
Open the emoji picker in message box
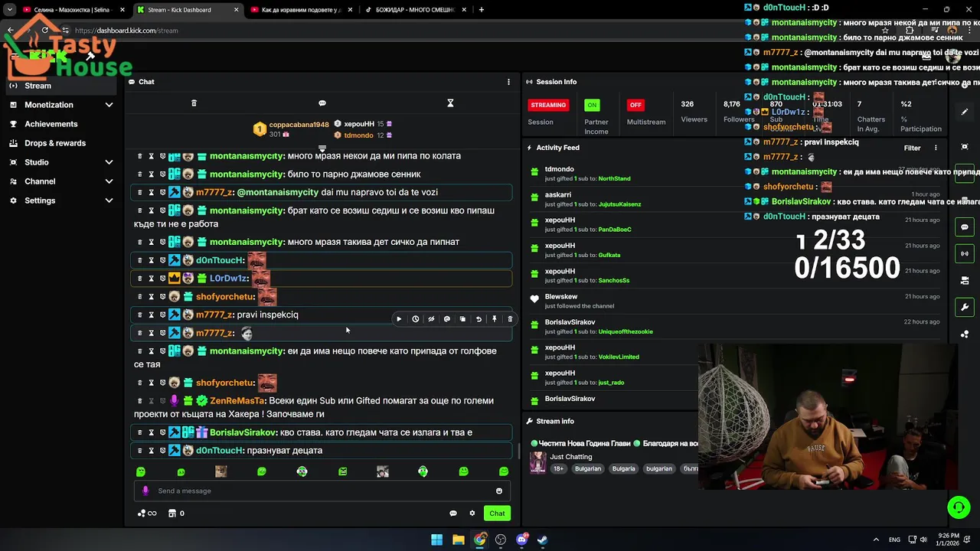(499, 491)
